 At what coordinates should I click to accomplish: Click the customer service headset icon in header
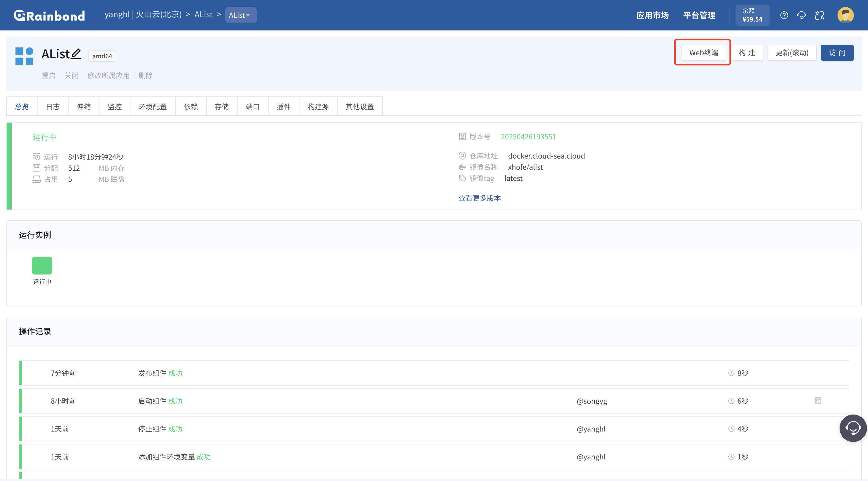coord(802,15)
